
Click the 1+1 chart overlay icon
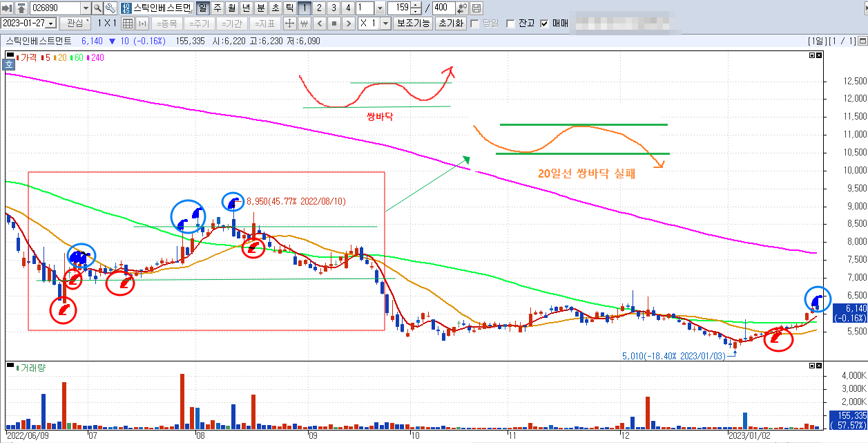tap(142, 23)
